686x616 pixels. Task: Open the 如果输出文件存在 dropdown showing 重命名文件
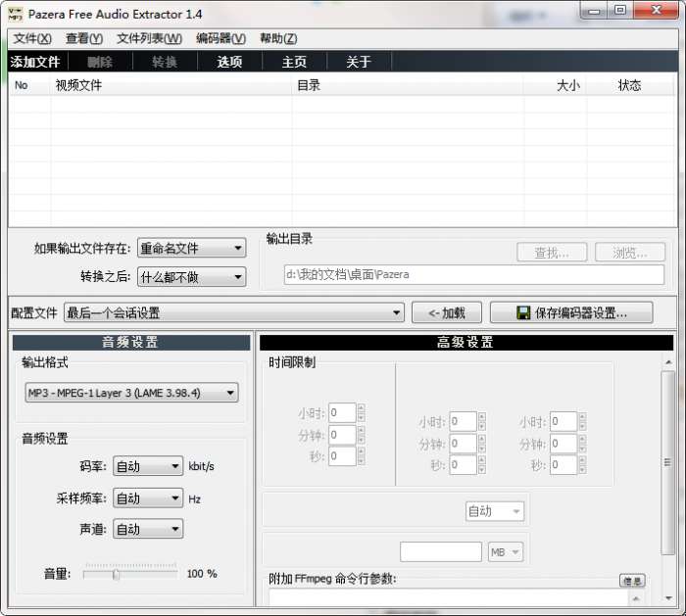tap(192, 249)
